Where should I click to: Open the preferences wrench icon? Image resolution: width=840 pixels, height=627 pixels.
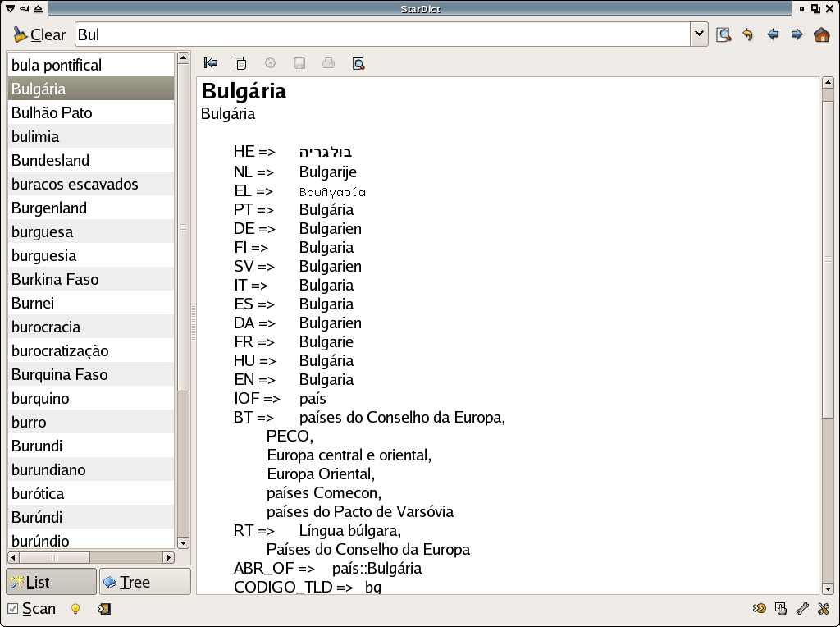803,609
